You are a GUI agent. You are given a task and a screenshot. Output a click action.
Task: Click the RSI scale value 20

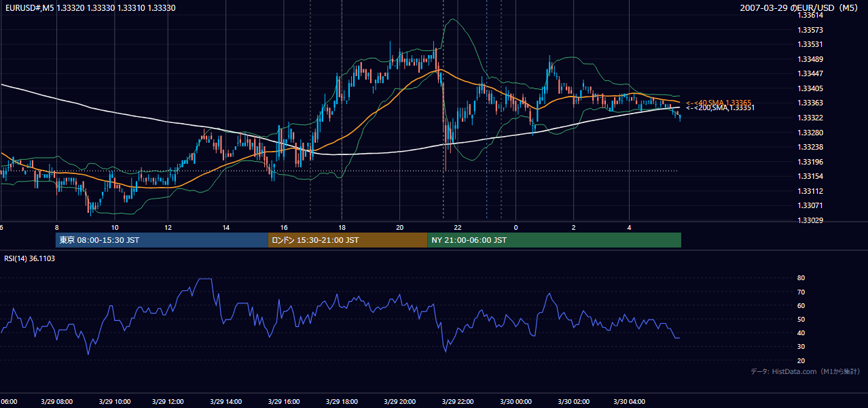point(801,360)
